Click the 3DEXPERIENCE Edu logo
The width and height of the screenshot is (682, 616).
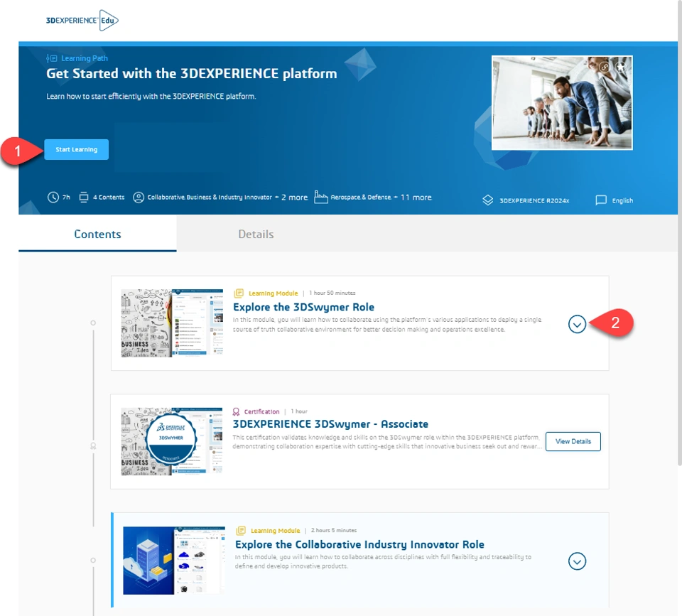(82, 21)
